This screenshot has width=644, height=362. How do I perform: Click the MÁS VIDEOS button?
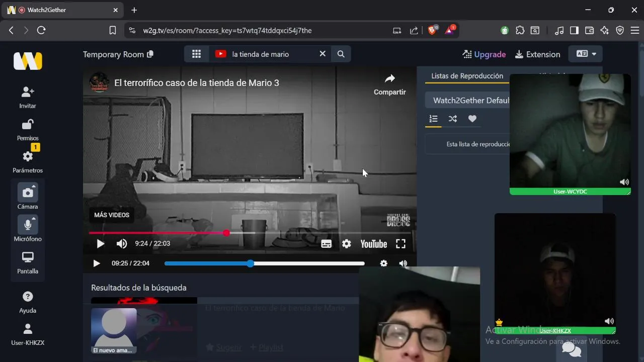pos(112,215)
